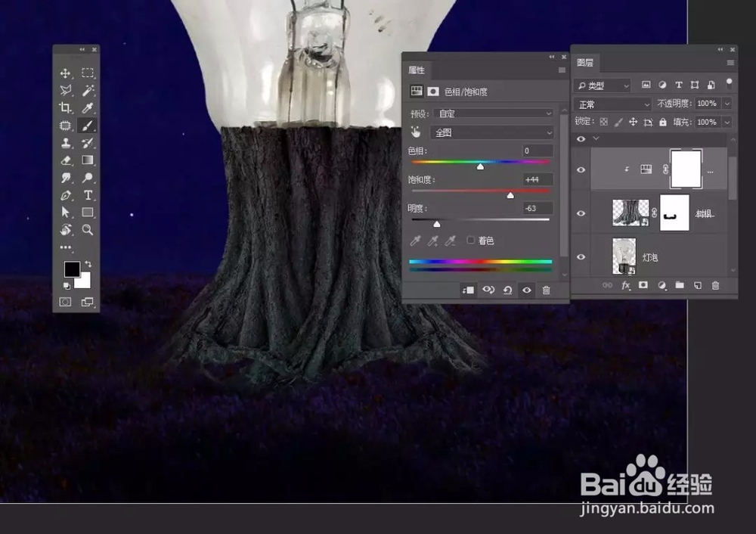The height and width of the screenshot is (534, 756).
Task: Filter layers by type layers
Action: click(678, 85)
